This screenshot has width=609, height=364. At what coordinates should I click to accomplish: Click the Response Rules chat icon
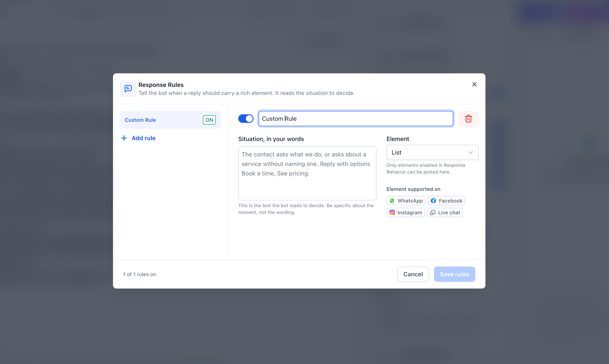point(128,89)
